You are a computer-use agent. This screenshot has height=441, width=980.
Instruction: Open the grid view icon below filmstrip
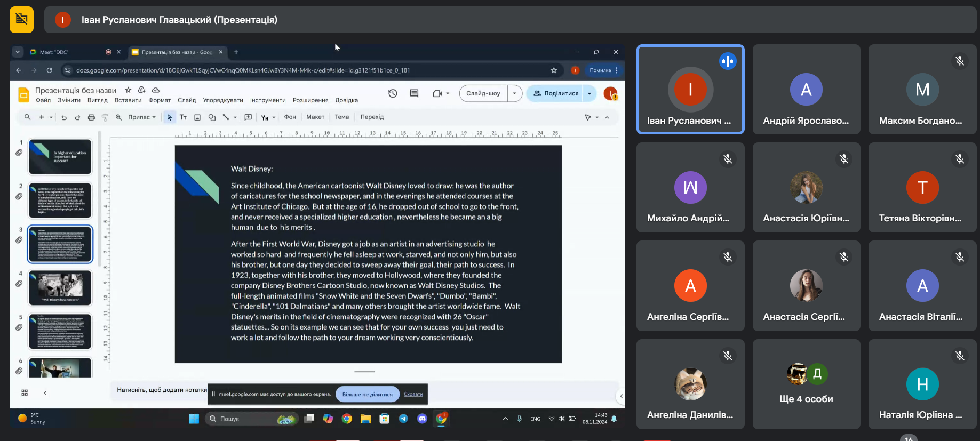(25, 393)
